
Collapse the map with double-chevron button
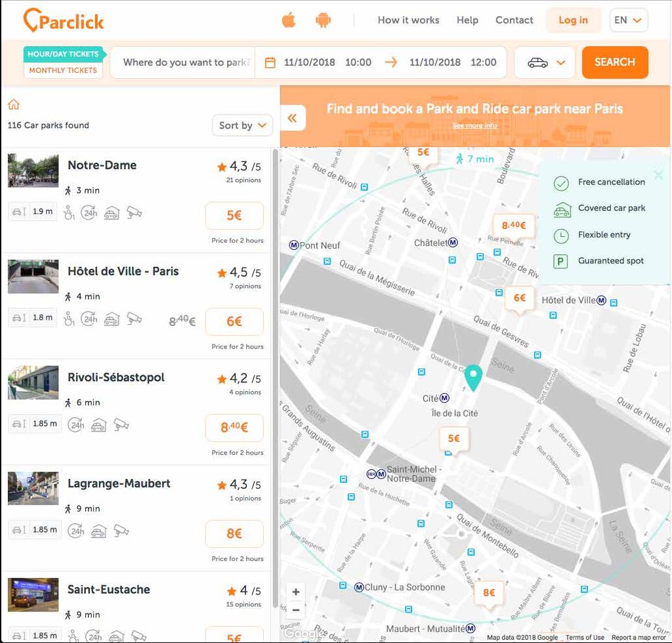click(292, 118)
